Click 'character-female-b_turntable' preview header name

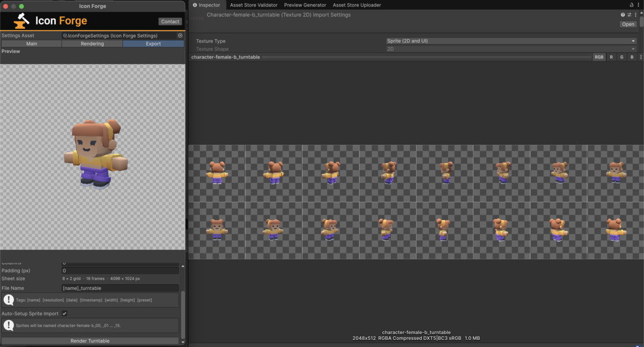tap(225, 57)
